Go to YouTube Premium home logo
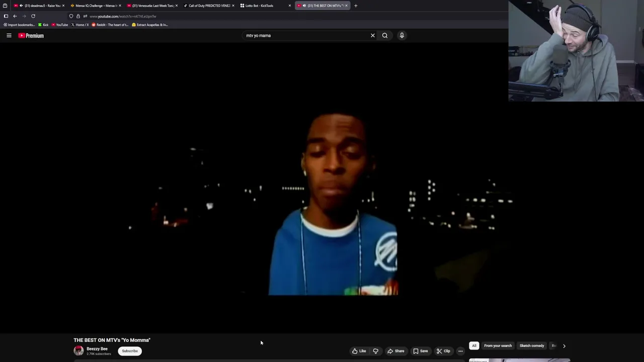644x362 pixels. pyautogui.click(x=31, y=36)
